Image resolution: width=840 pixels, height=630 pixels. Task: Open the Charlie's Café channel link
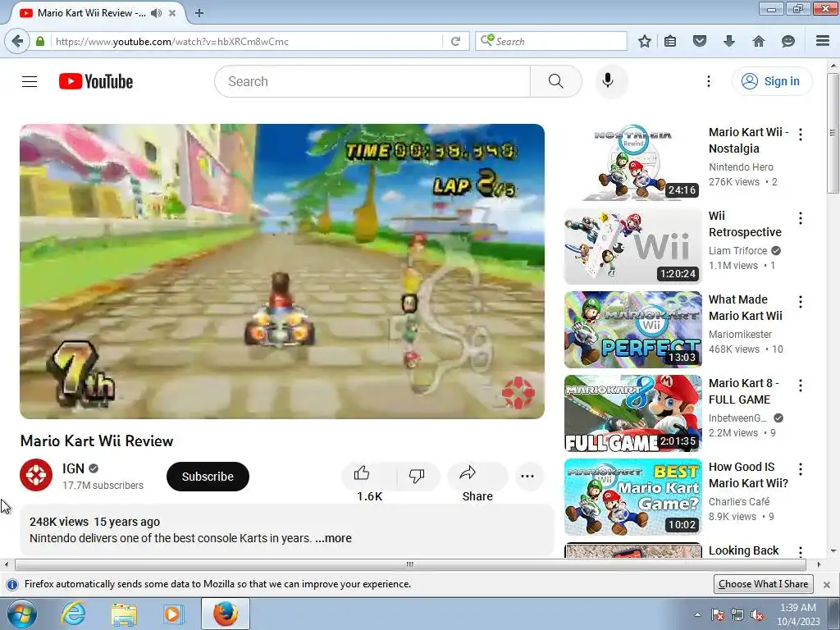pyautogui.click(x=739, y=501)
